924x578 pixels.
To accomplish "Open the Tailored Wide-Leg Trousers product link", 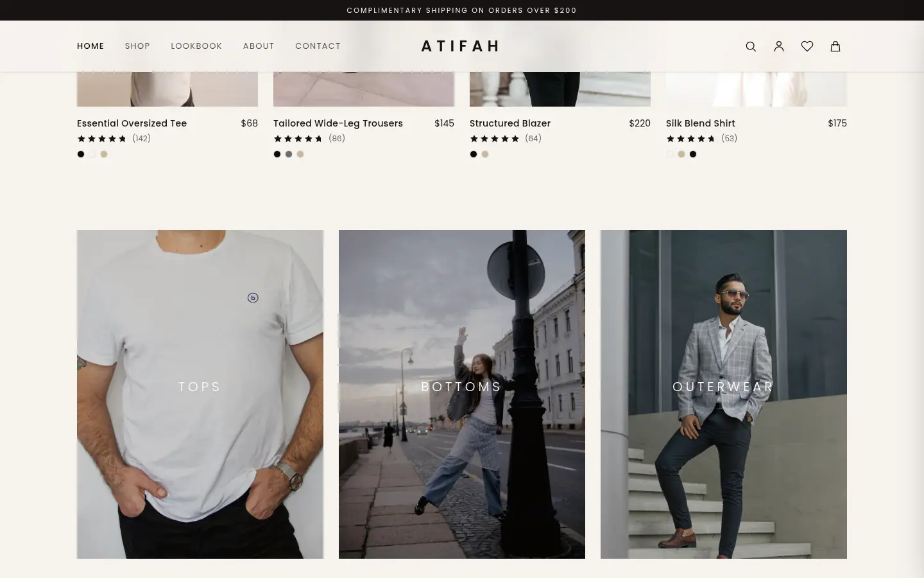I will click(338, 123).
